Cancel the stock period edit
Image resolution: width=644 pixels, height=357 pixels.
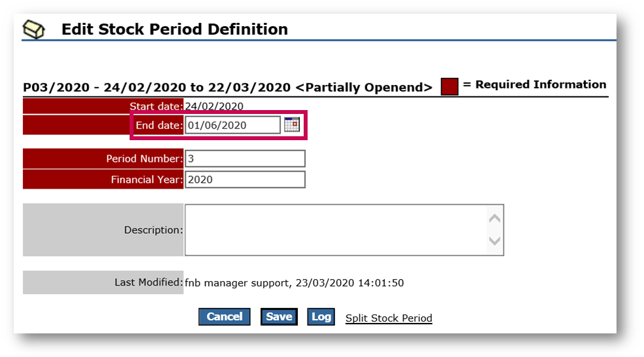(224, 316)
